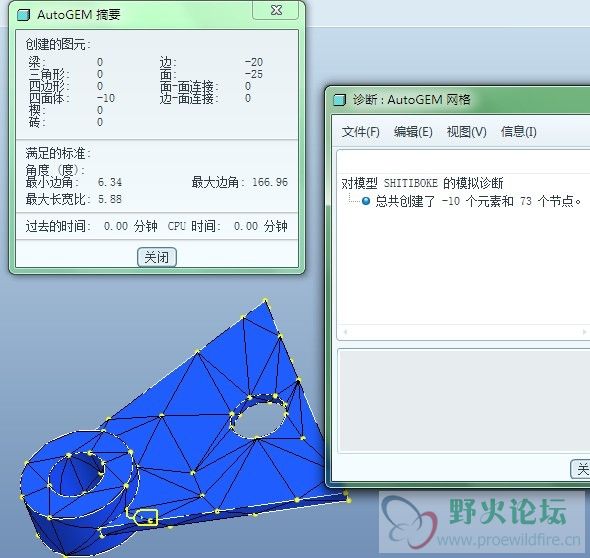Open the 视图(V) menu
The image size is (590, 558).
tap(467, 132)
